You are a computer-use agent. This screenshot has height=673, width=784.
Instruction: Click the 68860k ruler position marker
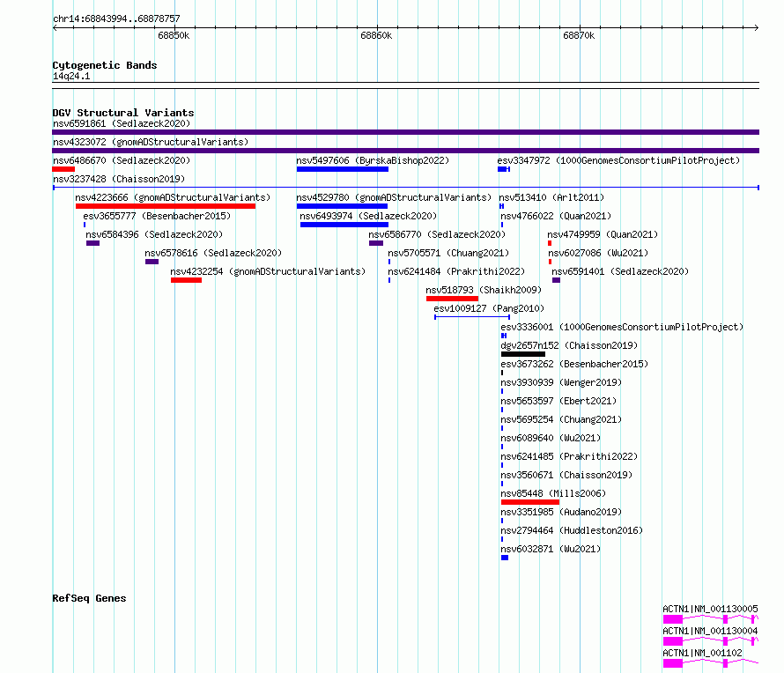[376, 35]
